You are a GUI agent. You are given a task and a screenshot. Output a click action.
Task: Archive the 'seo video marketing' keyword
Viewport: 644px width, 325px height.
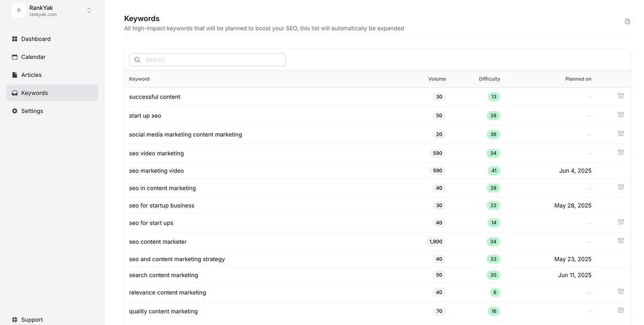tap(621, 152)
